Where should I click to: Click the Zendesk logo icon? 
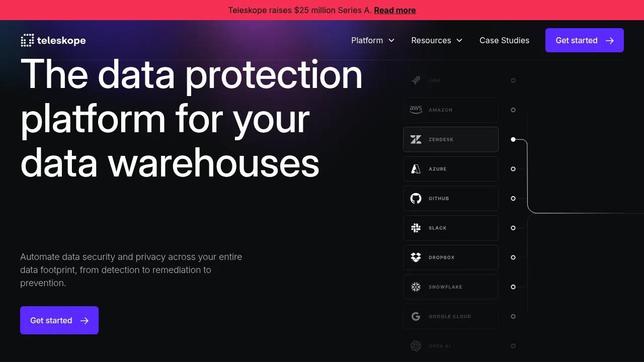[416, 139]
